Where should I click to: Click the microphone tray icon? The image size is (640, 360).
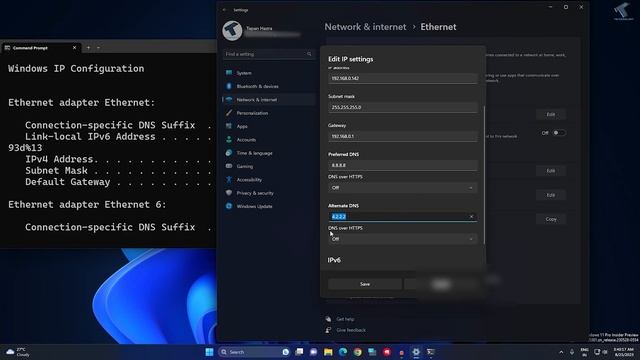coord(572,352)
